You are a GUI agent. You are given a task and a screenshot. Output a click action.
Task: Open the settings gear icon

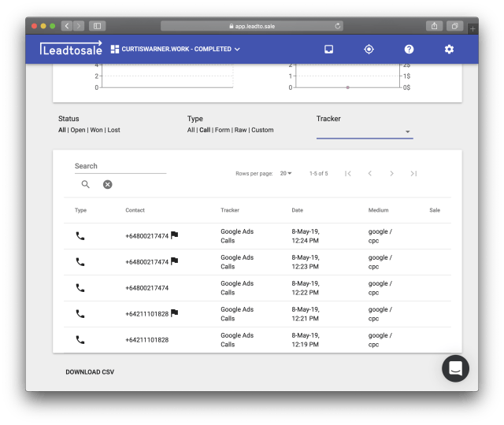click(x=449, y=49)
